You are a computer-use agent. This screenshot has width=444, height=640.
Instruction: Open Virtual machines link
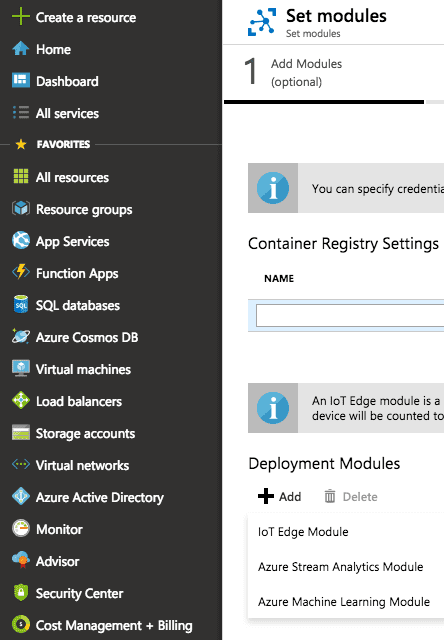(83, 369)
